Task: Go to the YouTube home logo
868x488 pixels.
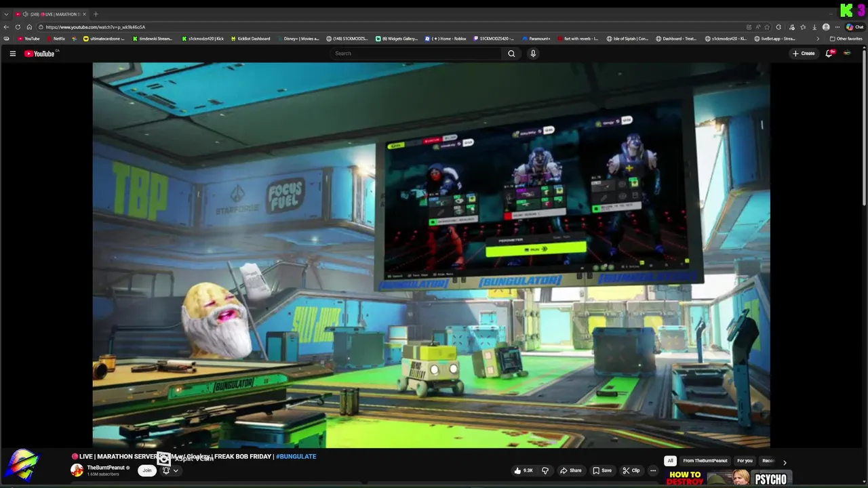Action: coord(40,54)
